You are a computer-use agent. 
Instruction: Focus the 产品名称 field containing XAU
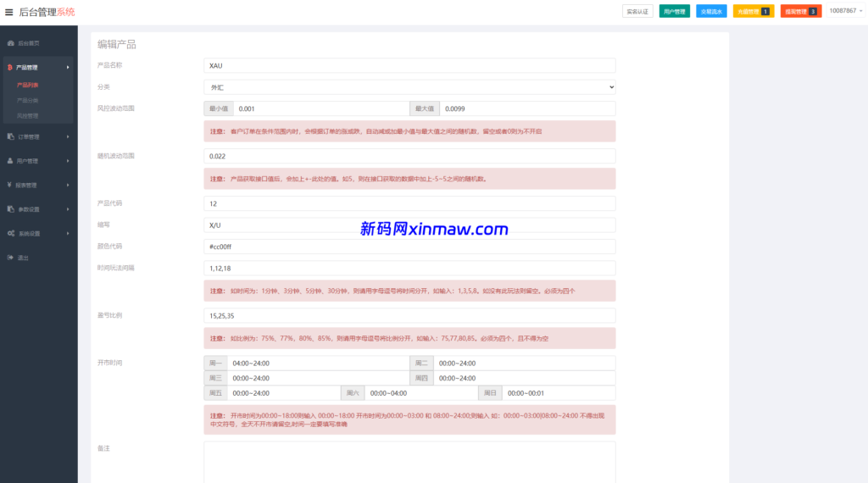coord(409,65)
